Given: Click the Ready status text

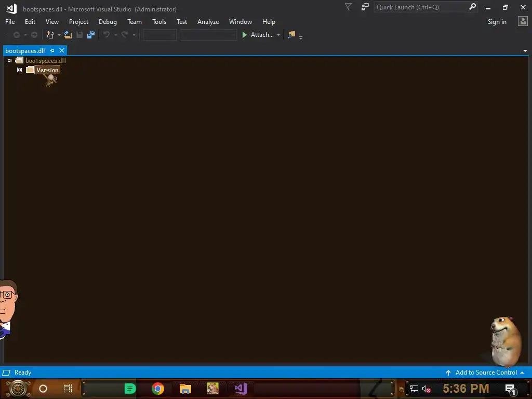Looking at the screenshot, I should (x=23, y=373).
